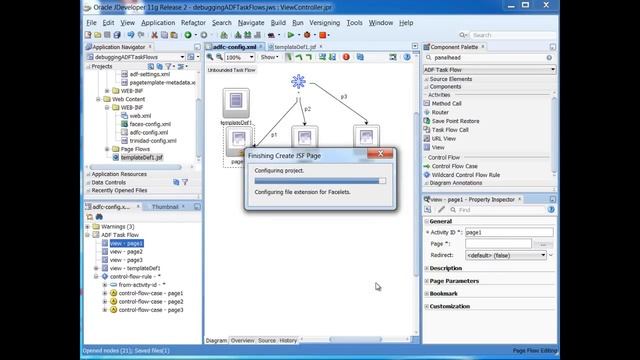Click the Activity ID input field
The image size is (640, 360).
point(509,232)
